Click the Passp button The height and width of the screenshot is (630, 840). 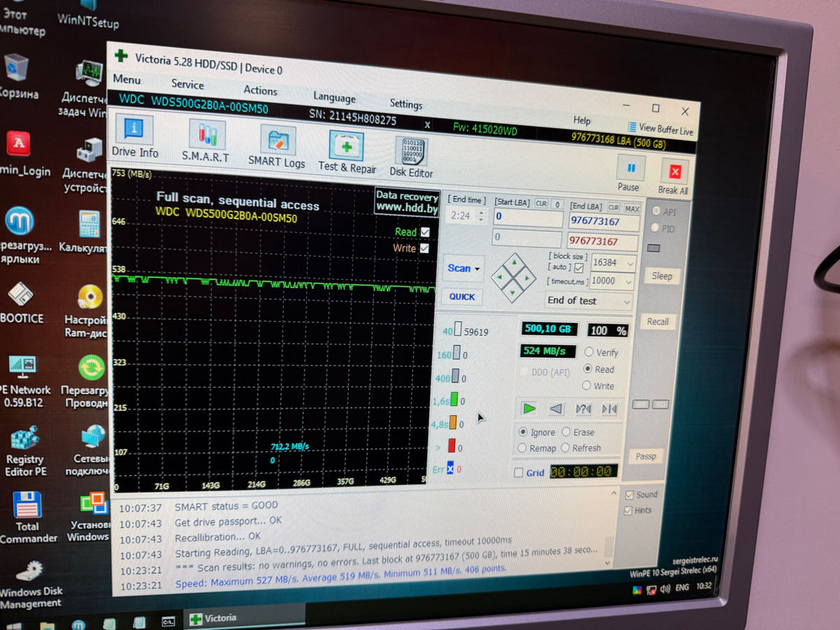click(645, 456)
